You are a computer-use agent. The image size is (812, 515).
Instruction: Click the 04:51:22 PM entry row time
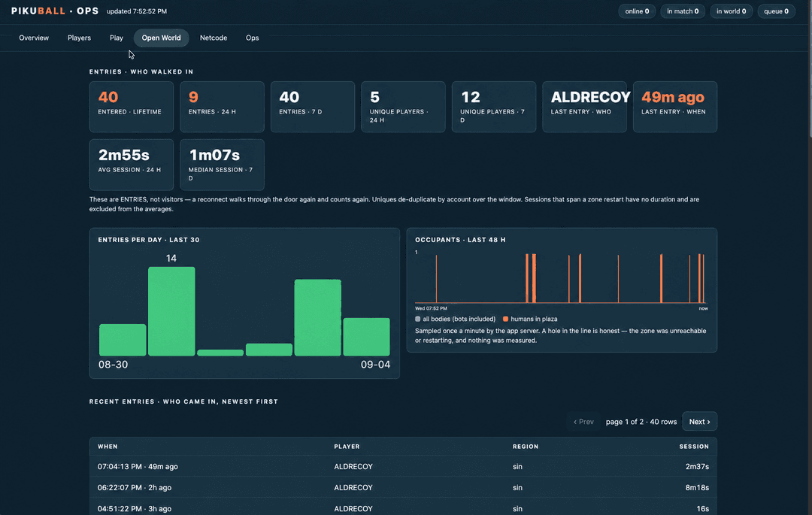point(134,509)
